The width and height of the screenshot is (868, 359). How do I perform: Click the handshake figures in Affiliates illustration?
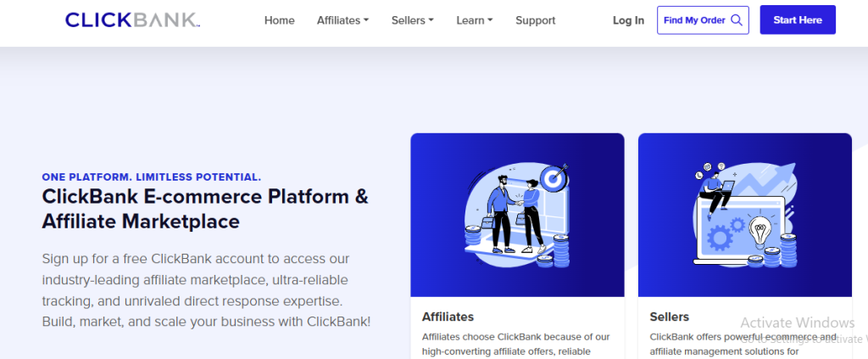tap(515, 215)
